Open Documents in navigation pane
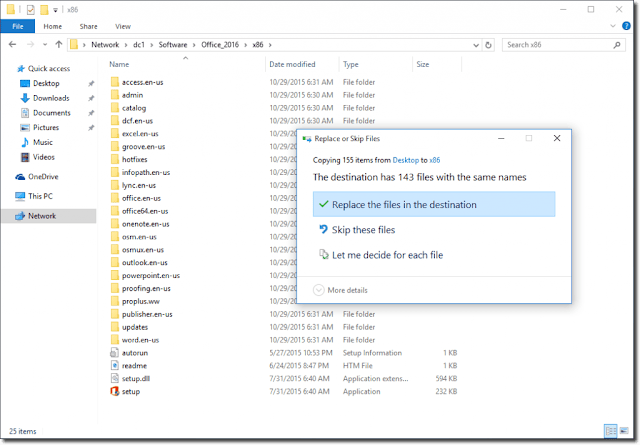Screen dimensions: 640x445 pos(51,113)
